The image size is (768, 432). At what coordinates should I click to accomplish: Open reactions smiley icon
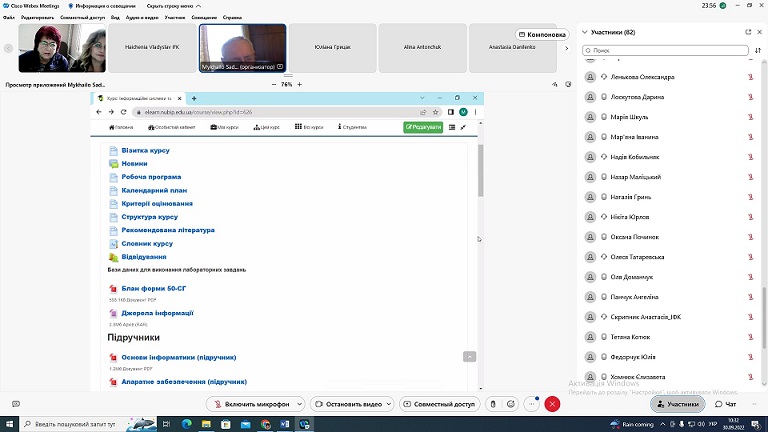click(x=511, y=404)
